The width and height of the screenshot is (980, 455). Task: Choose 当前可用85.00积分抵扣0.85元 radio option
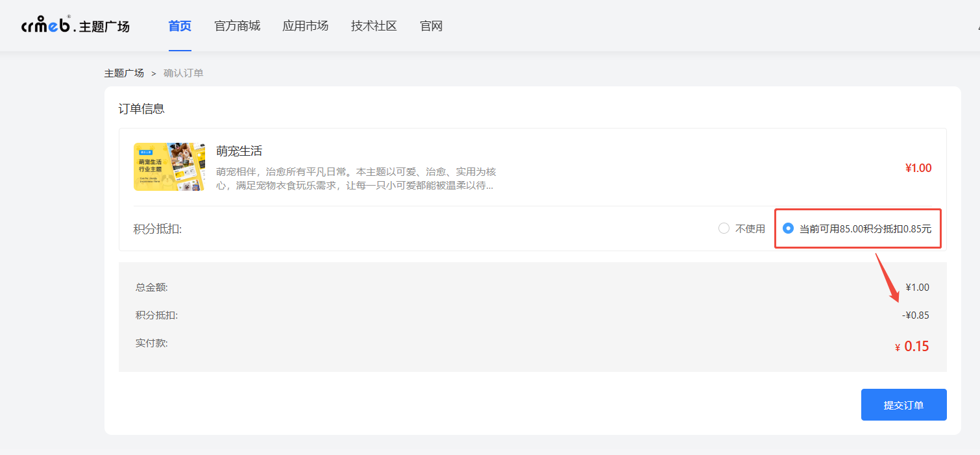click(789, 228)
